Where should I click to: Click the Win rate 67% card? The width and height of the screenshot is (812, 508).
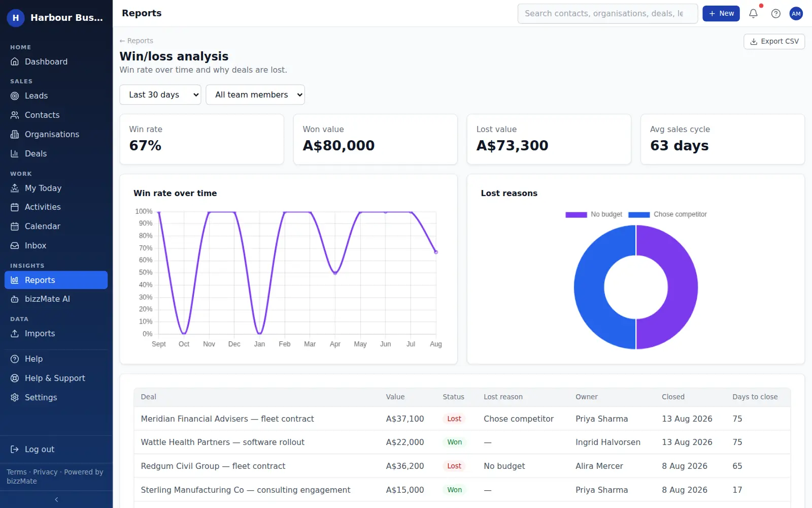pos(201,139)
